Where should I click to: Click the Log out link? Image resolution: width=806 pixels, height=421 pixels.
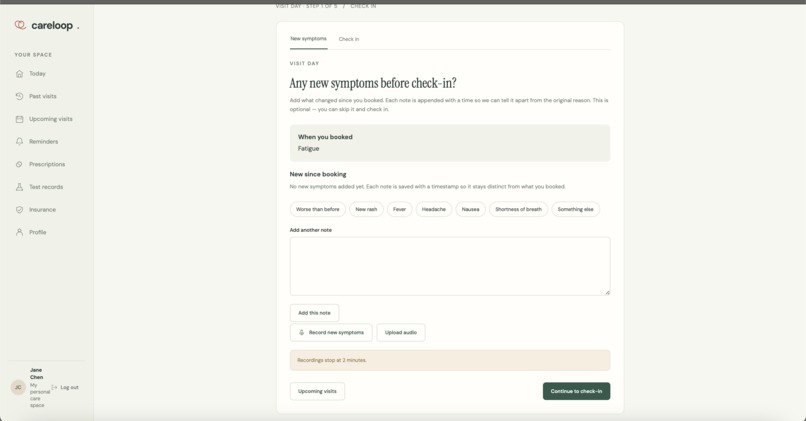[65, 387]
